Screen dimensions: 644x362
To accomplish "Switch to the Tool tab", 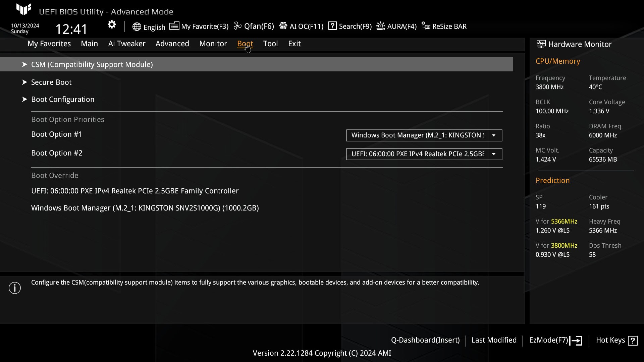I will coord(270,44).
